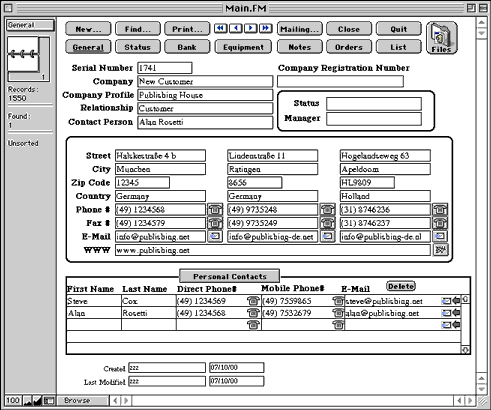Zoom out using small mountains icon
491x410 pixels.
point(28,400)
